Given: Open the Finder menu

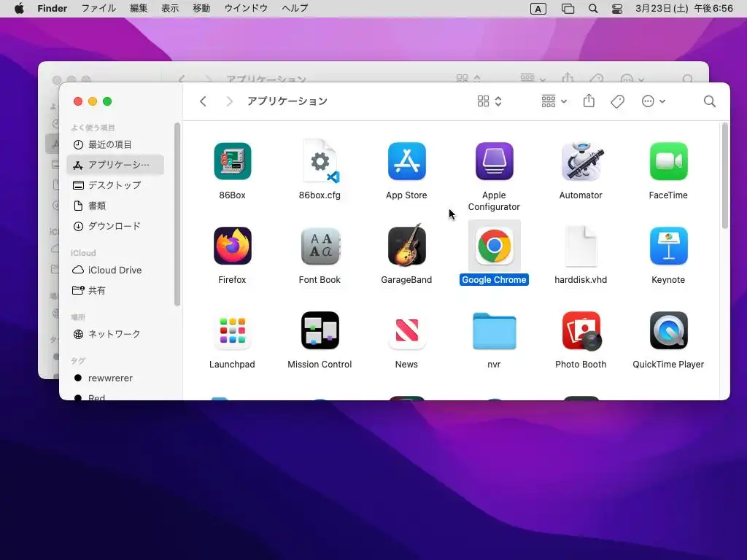Looking at the screenshot, I should 53,8.
